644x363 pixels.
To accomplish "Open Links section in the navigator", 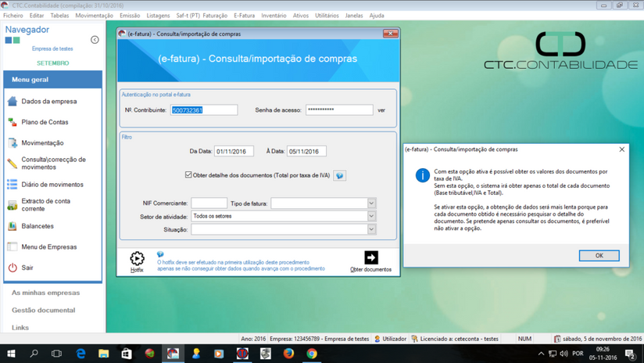I will 20,328.
